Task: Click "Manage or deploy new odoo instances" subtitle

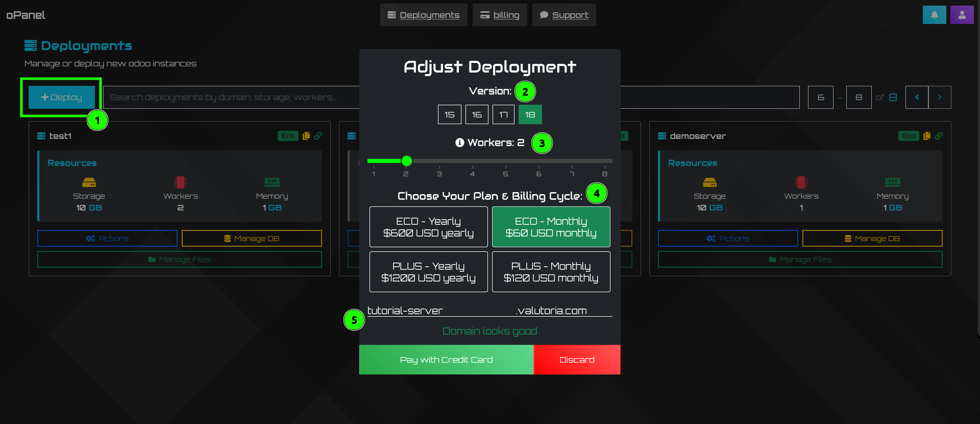Action: click(x=110, y=63)
